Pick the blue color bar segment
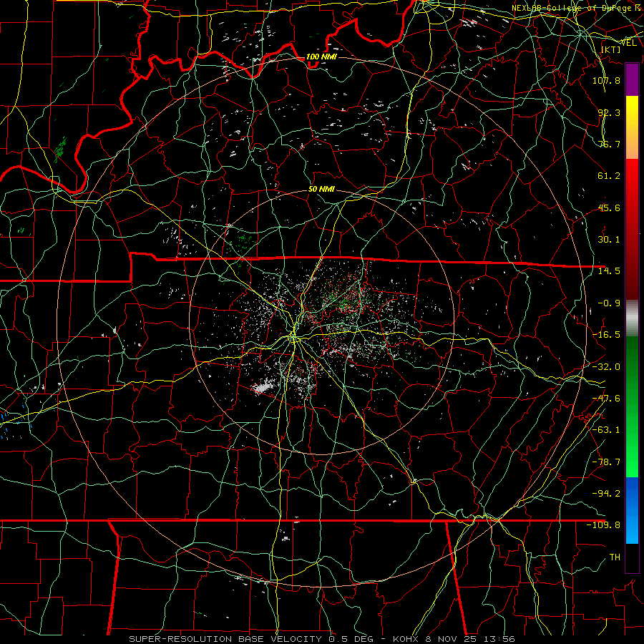Viewport: 644px width, 644px height. click(x=632, y=510)
